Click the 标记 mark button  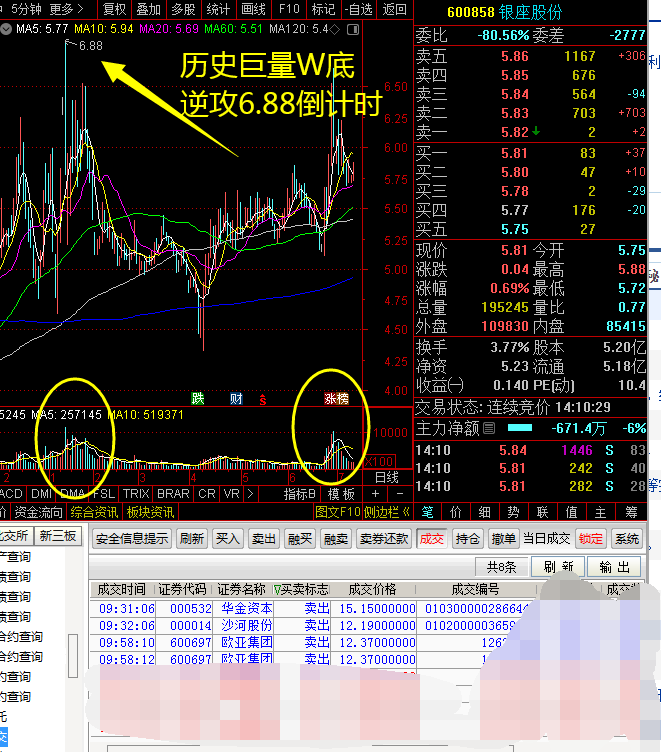point(323,9)
